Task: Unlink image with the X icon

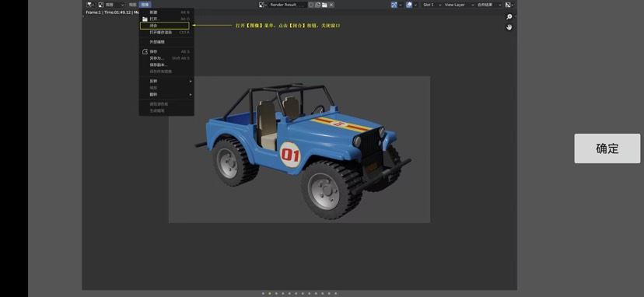Action: (x=331, y=5)
